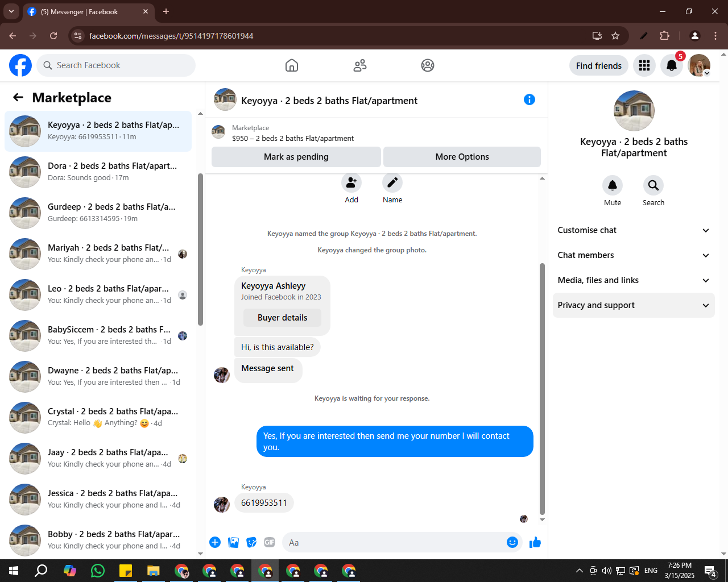View Buyer details for Keyoyya Ashleyy
This screenshot has height=582, width=728.
tap(282, 318)
